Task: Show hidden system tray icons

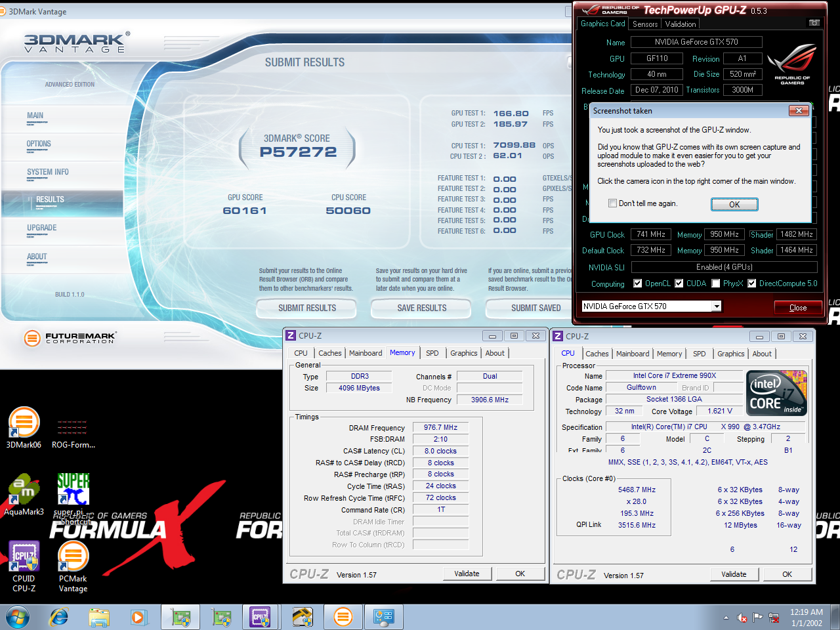Action: coord(726,618)
